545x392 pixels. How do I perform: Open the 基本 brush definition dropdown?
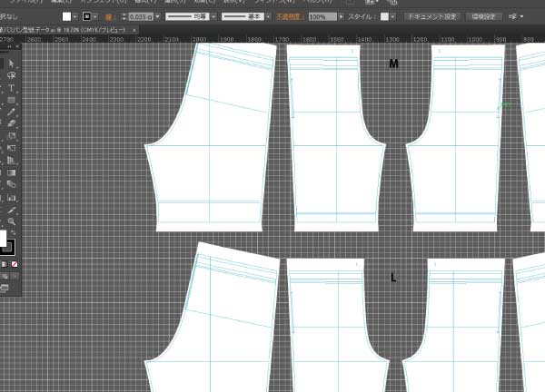pos(269,16)
